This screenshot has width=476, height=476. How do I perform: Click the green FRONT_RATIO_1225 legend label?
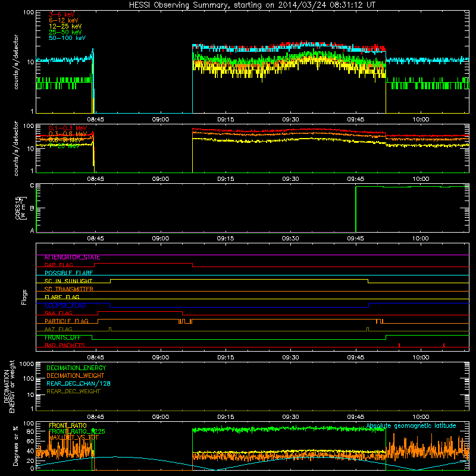tap(77, 431)
